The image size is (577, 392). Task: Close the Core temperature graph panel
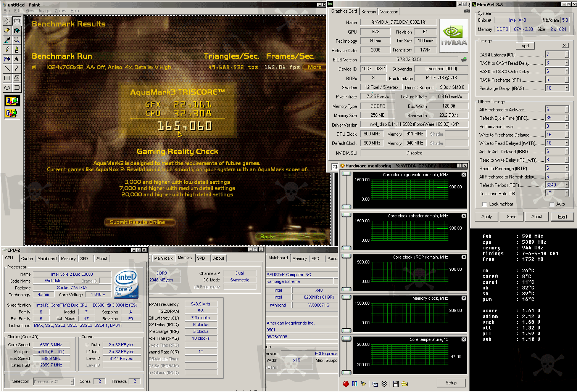(x=464, y=339)
